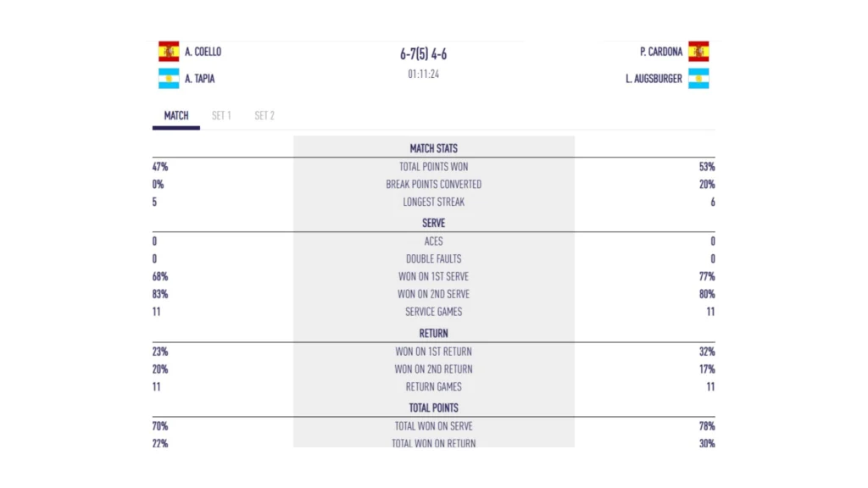Click player name A. Tapia
868x488 pixels.
click(200, 79)
